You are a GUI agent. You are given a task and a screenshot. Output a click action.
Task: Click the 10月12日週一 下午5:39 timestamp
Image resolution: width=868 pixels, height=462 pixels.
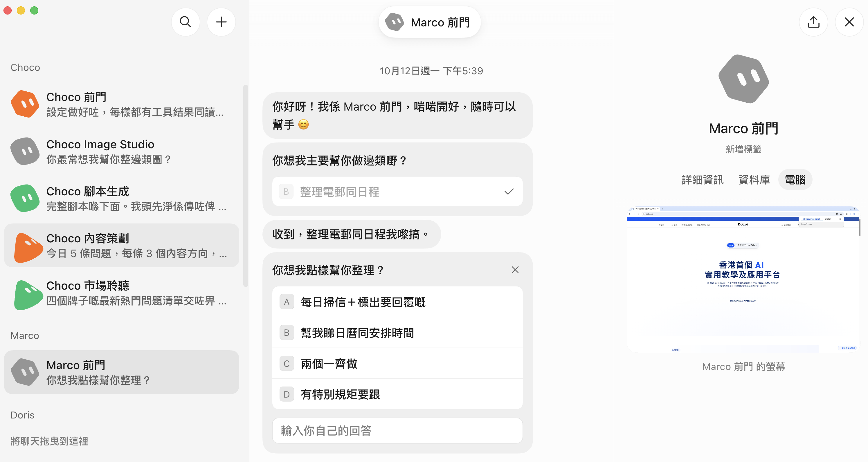click(x=431, y=71)
